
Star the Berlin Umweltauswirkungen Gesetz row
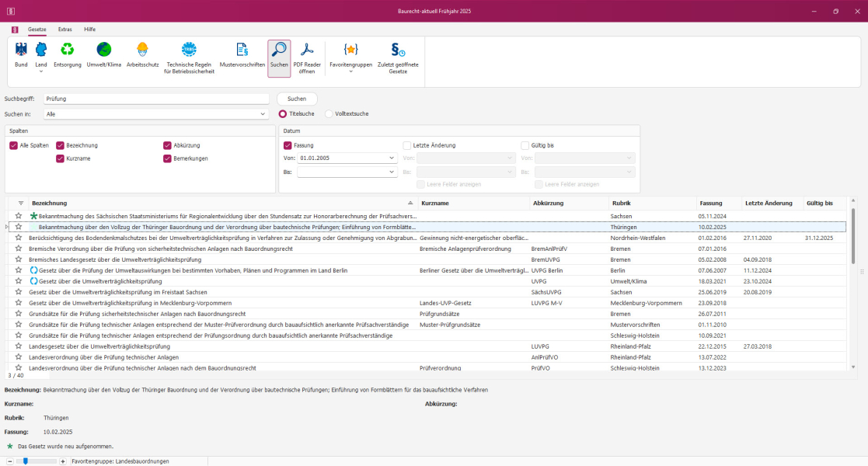coord(19,270)
